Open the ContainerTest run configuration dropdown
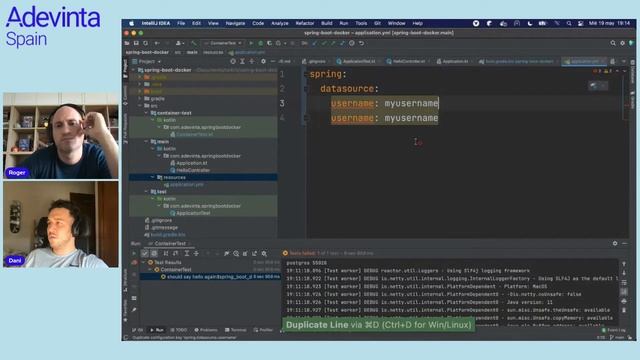Viewport: 640px width, 360px height. [x=223, y=43]
